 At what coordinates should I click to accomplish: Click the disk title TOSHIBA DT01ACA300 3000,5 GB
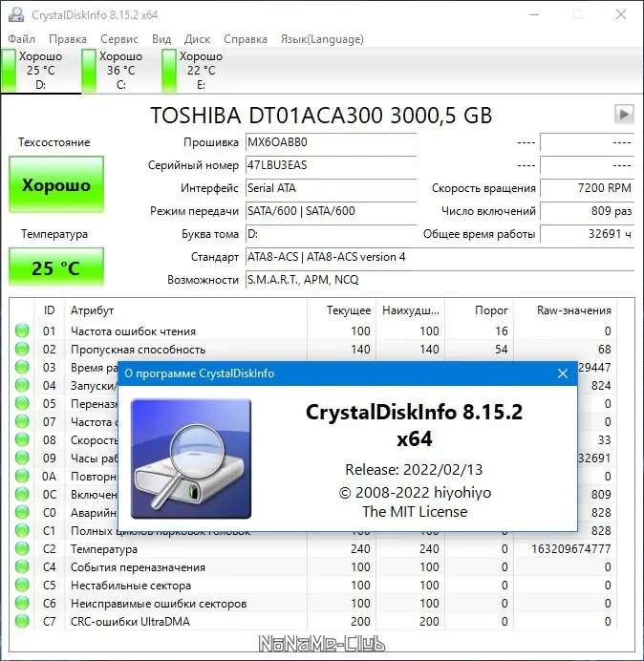tap(321, 115)
